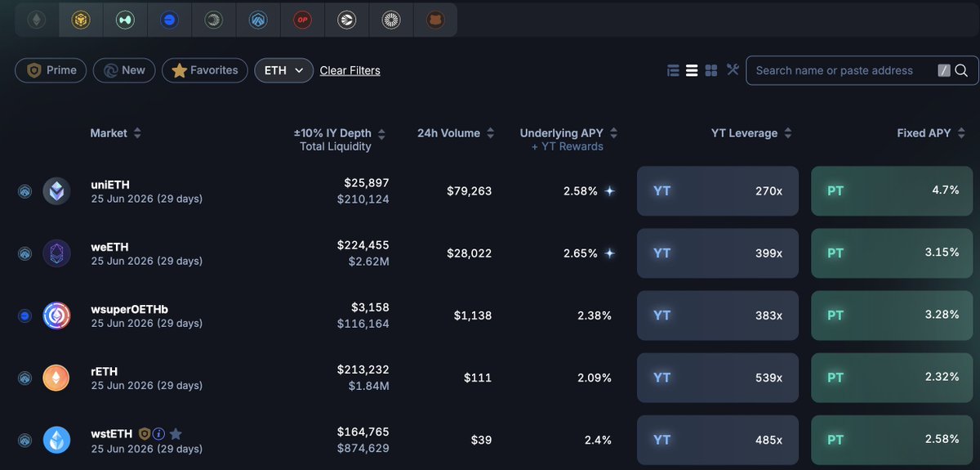980x470 pixels.
Task: Click the weETH market name
Action: click(109, 247)
